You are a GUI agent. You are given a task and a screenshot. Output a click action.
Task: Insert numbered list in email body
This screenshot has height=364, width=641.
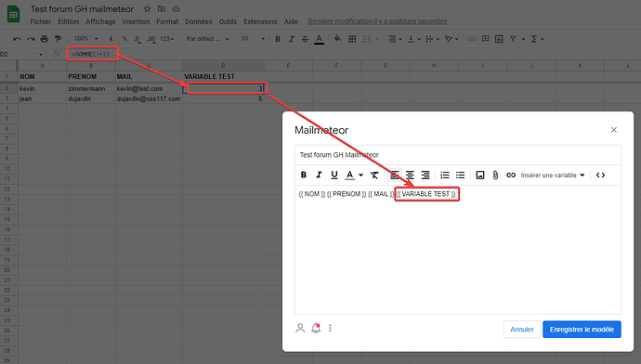pos(444,175)
